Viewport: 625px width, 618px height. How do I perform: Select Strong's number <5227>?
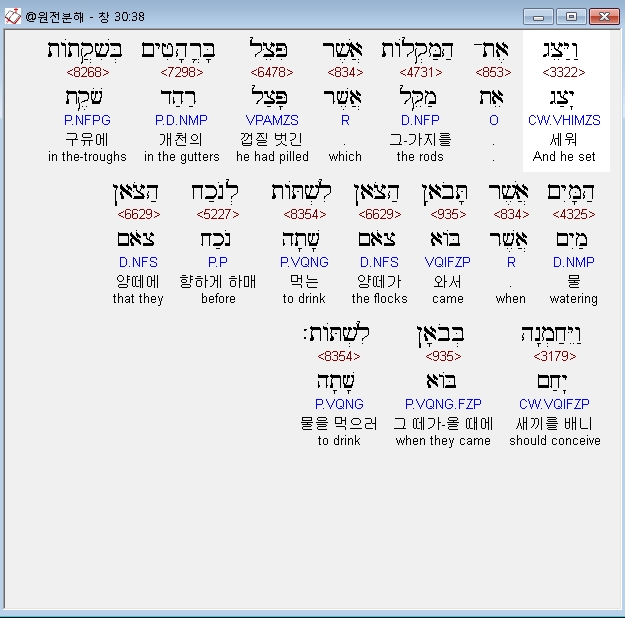click(x=218, y=214)
